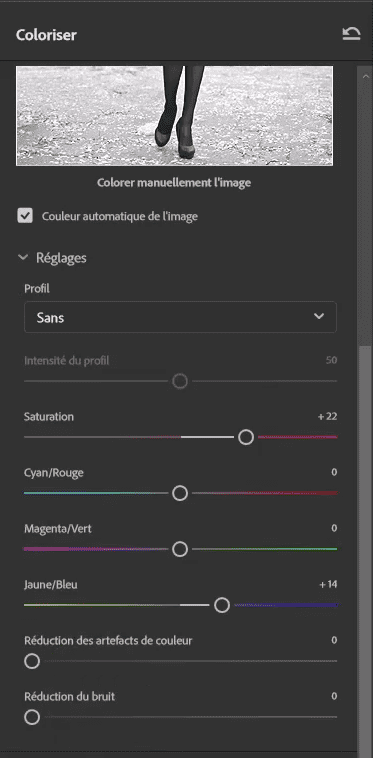The image size is (373, 758).
Task: Click the grayscale legs preview image
Action: pyautogui.click(x=174, y=116)
